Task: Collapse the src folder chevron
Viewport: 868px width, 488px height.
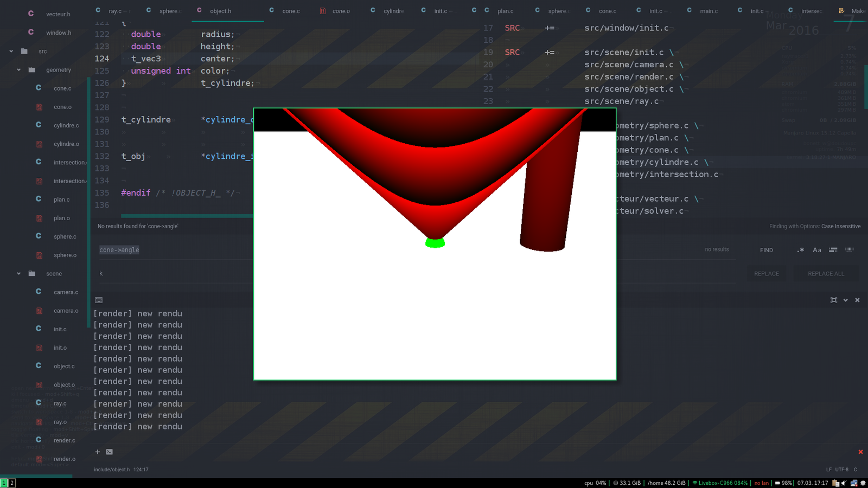Action: pos(11,52)
